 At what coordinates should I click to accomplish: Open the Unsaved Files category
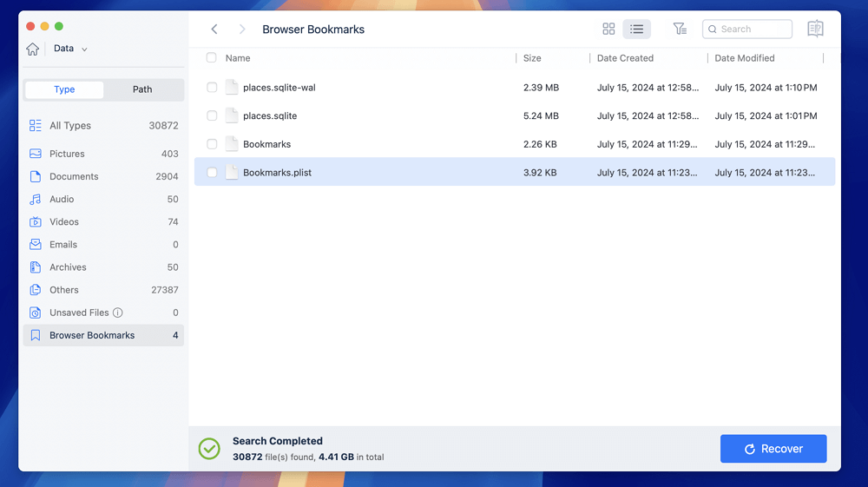pos(103,313)
